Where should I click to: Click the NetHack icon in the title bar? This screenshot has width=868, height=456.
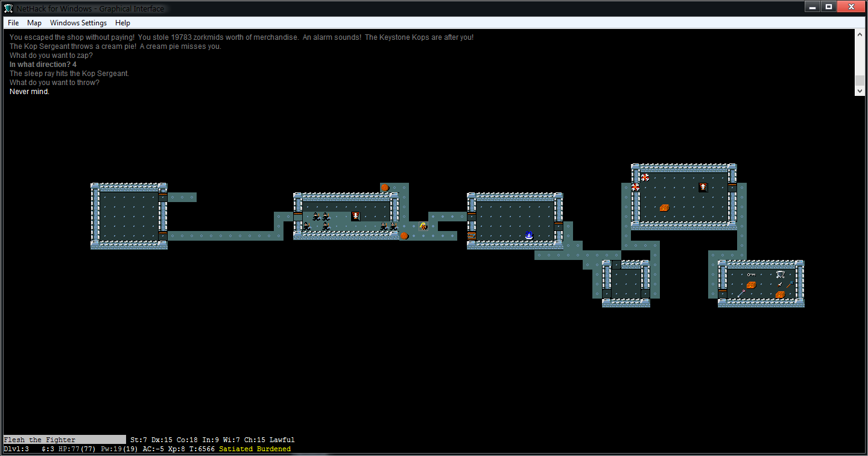(x=9, y=8)
